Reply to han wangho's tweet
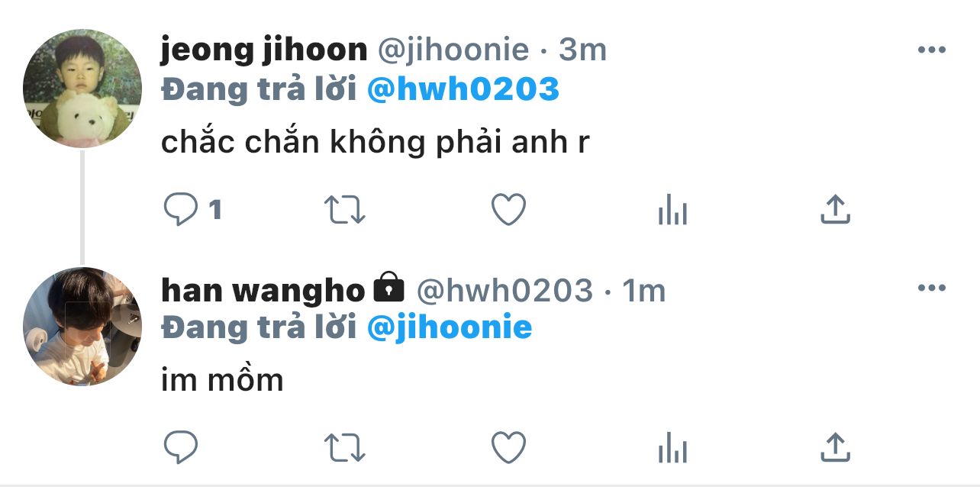Image resolution: width=980 pixels, height=493 pixels. pos(181,447)
